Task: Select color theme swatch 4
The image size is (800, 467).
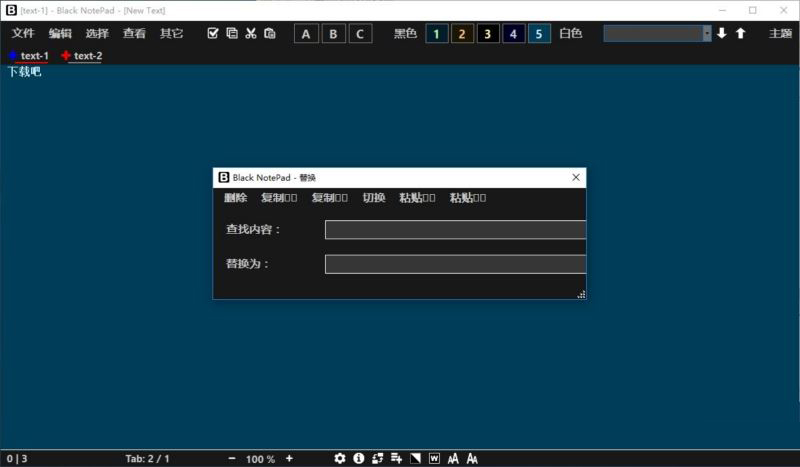Action: click(514, 34)
